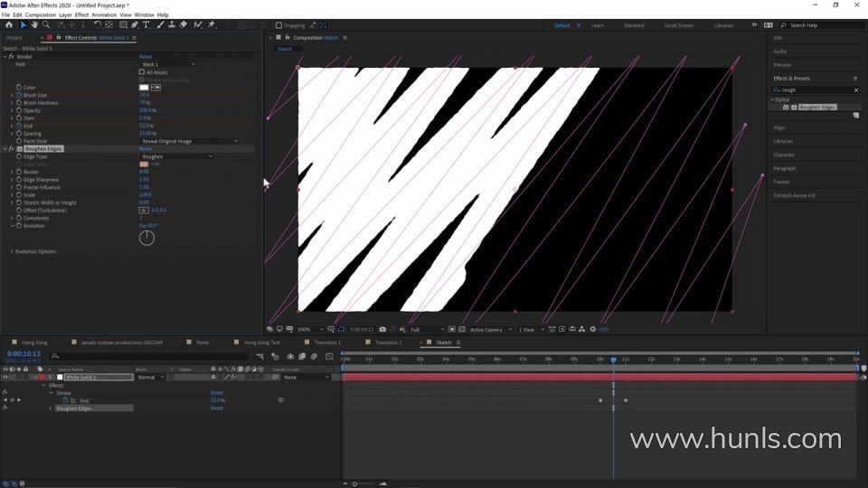Select the Hand tool

[x=34, y=25]
